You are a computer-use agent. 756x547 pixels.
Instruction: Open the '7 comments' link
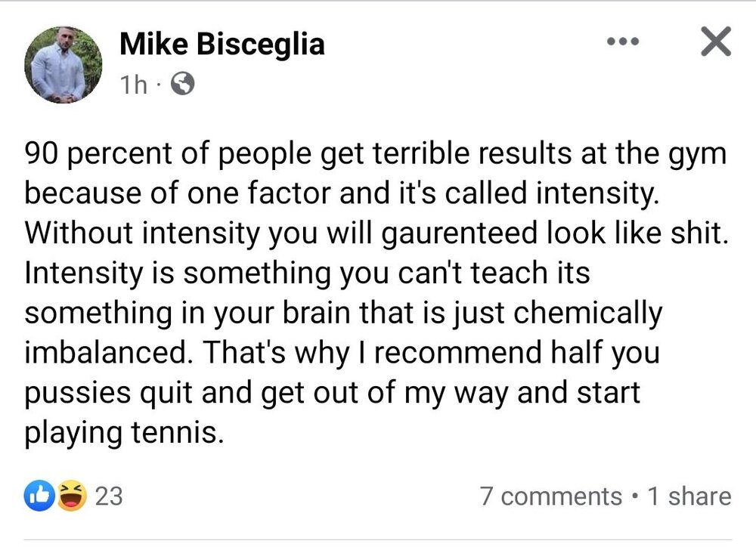[x=550, y=496]
